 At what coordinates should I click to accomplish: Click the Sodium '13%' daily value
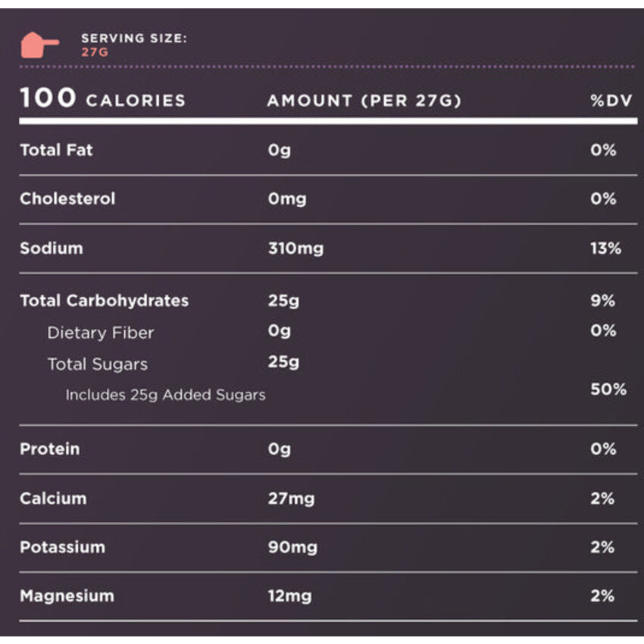605,249
